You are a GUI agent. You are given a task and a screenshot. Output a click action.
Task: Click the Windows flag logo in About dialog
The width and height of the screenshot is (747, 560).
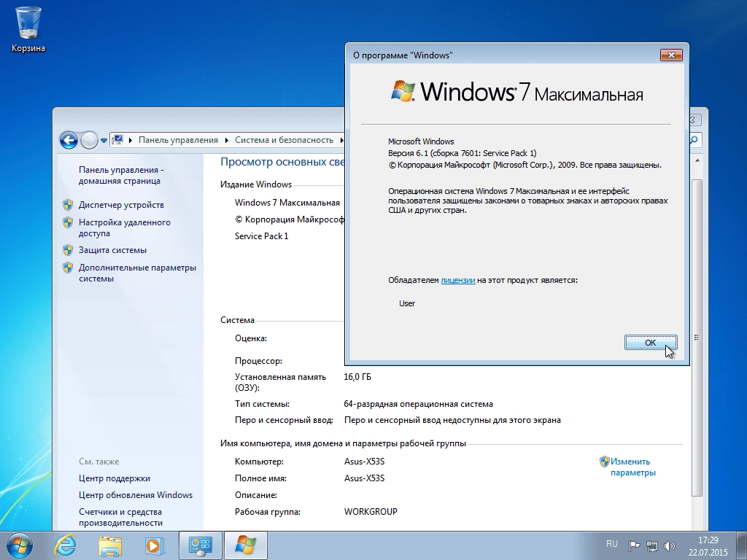403,91
